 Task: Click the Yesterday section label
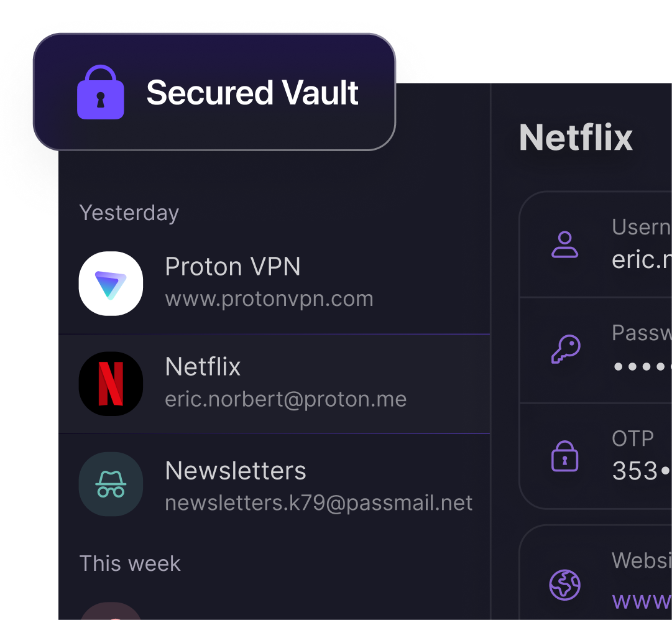(x=129, y=213)
